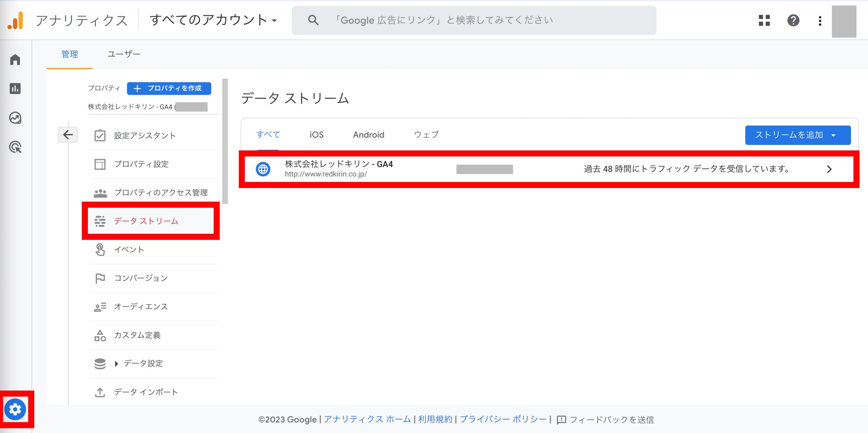
Task: Click the search magnifier icon
Action: pos(313,20)
